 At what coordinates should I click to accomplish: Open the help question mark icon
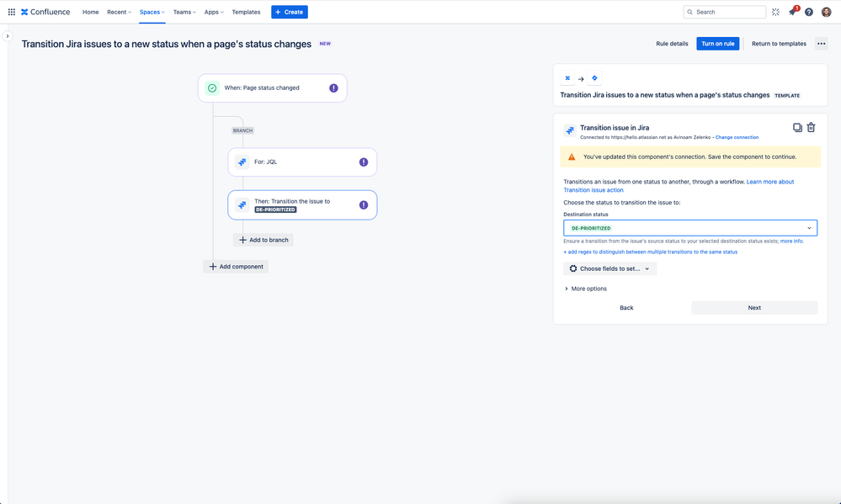click(x=809, y=12)
